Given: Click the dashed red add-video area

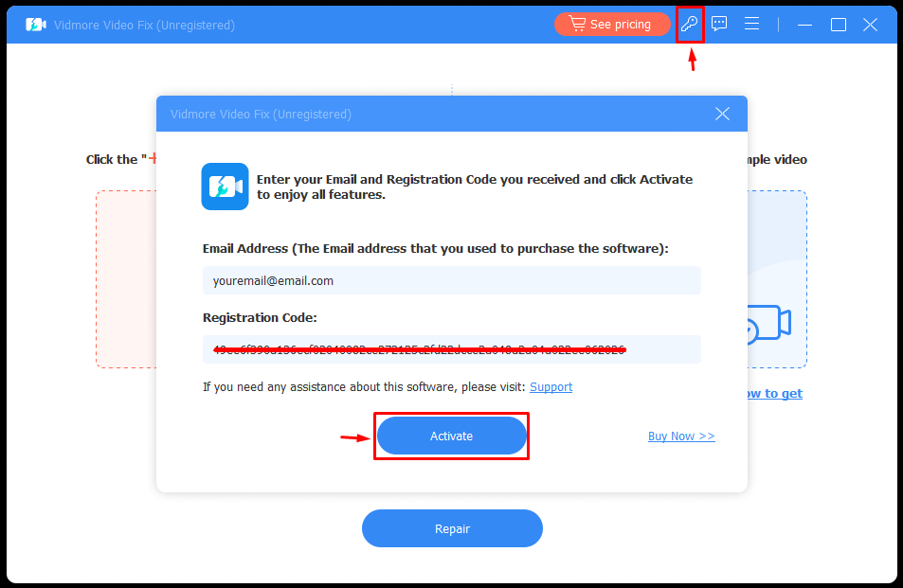Looking at the screenshot, I should tap(126, 279).
